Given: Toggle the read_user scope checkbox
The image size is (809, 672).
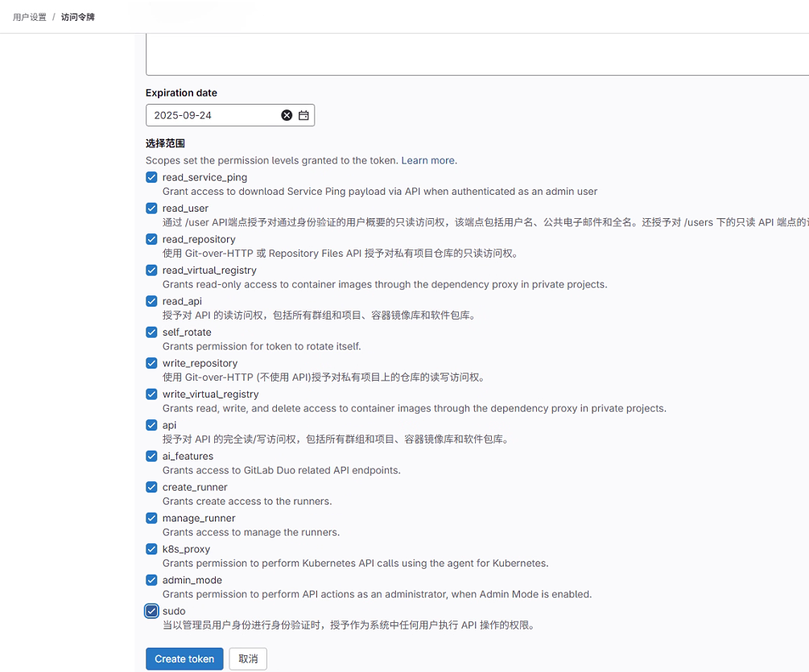Looking at the screenshot, I should tap(151, 208).
